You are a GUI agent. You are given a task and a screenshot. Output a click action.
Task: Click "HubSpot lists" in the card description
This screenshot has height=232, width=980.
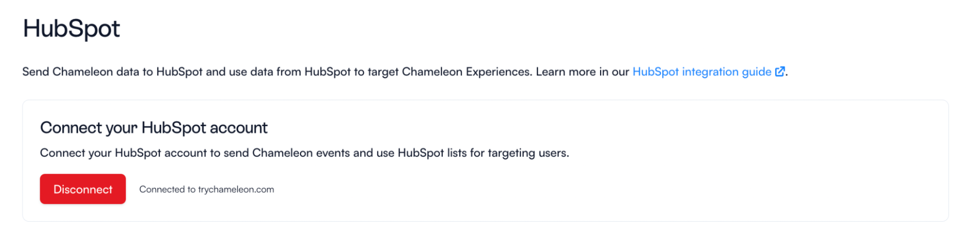[432, 153]
